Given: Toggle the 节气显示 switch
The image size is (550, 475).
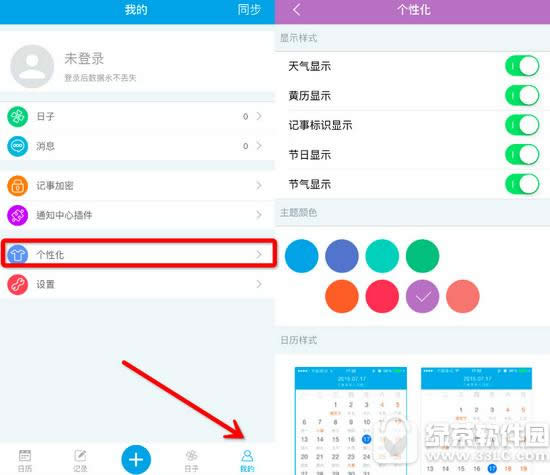Looking at the screenshot, I should coord(522,184).
